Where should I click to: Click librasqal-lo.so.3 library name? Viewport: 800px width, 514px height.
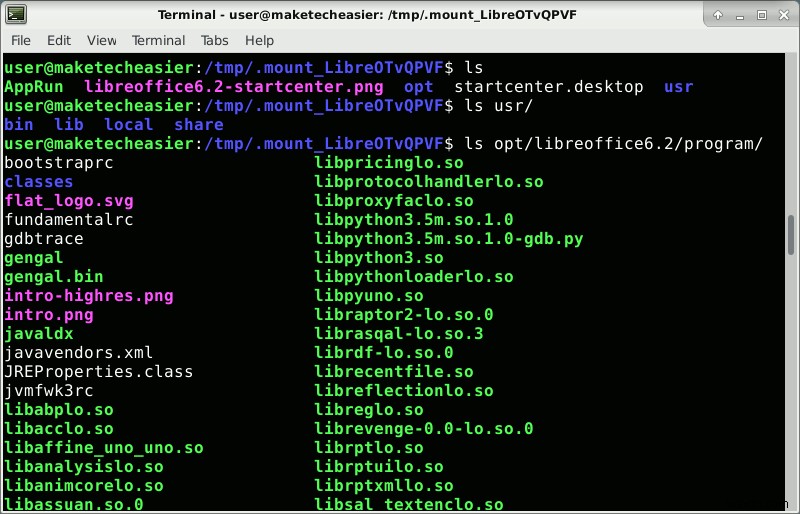[x=398, y=334]
